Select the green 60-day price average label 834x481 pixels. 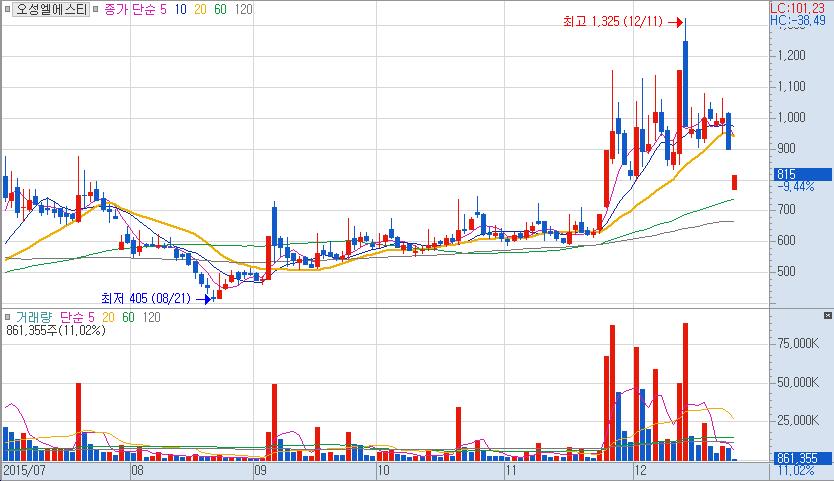pos(220,9)
